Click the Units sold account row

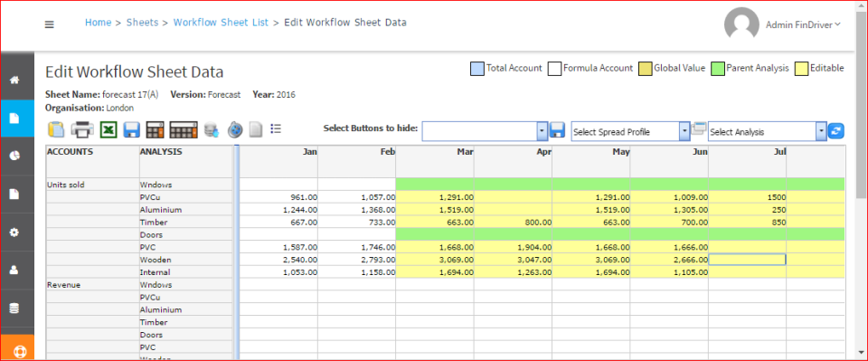(92, 185)
